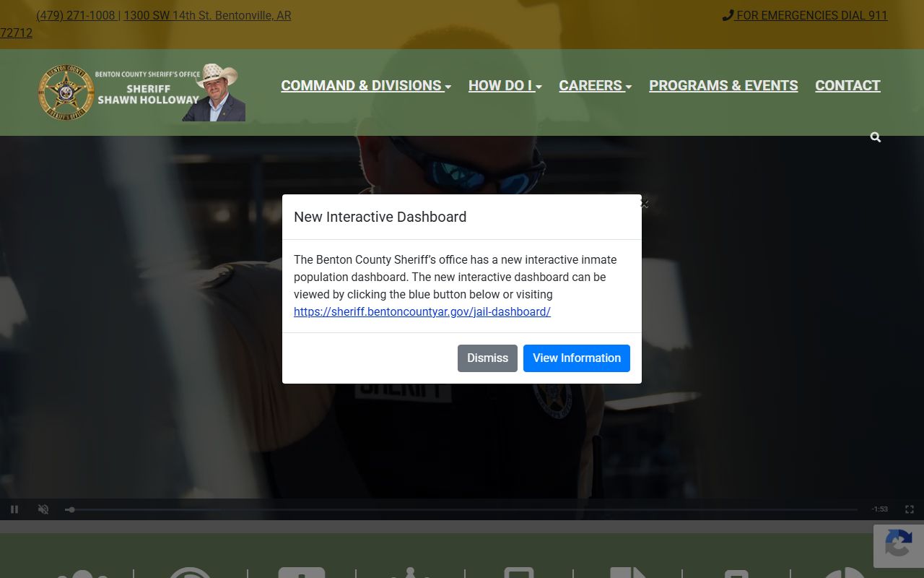The height and width of the screenshot is (578, 924).
Task: Follow the jail-dashboard URL link
Action: [x=422, y=312]
